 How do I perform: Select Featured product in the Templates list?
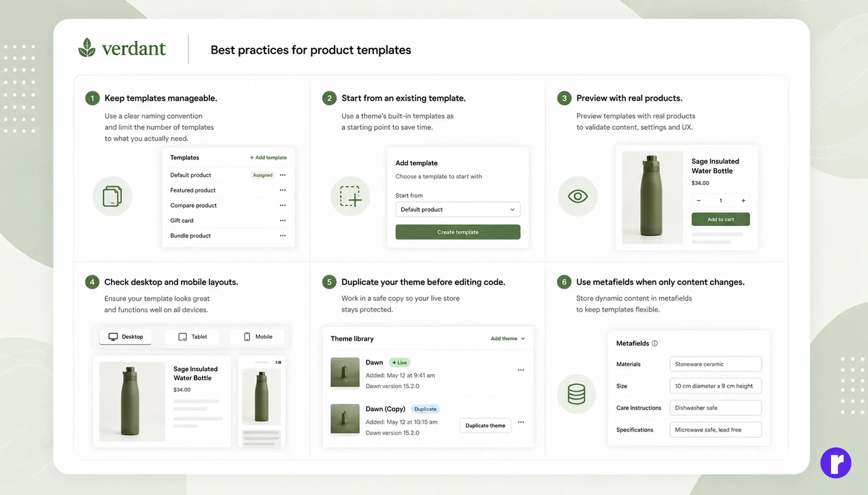(x=193, y=190)
